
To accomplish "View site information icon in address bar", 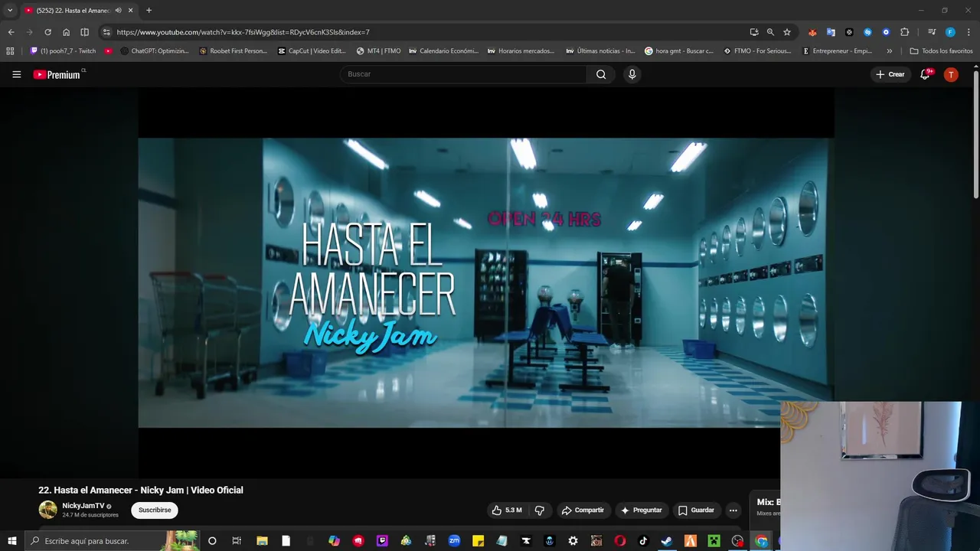I will (x=106, y=32).
